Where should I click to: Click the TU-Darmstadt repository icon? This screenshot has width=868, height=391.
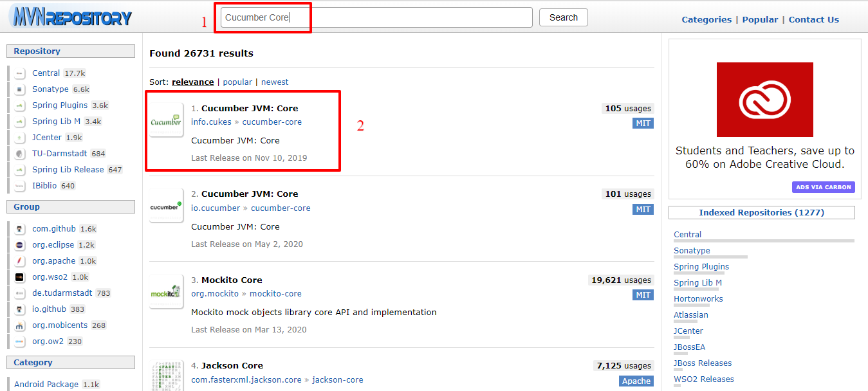pyautogui.click(x=20, y=154)
